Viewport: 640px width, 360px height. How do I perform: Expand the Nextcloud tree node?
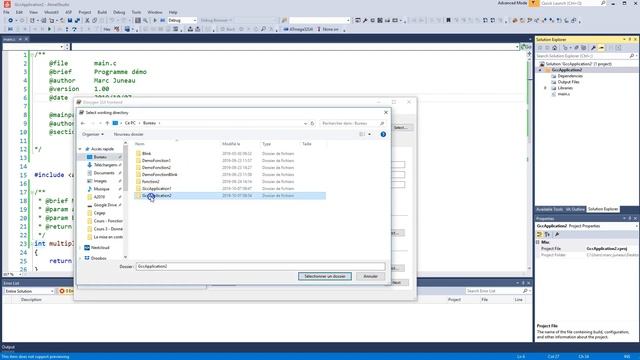tap(80, 248)
